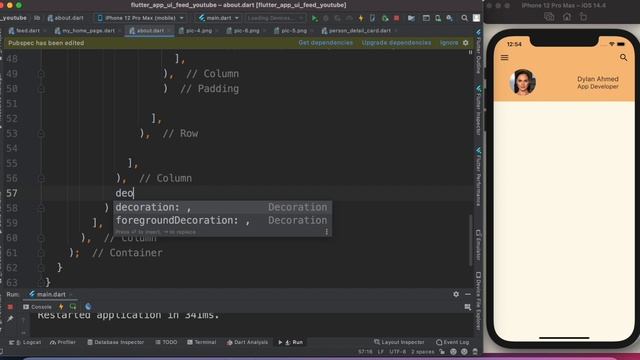Open Layout Inspector tool window
Viewport: 640px width, 360px height.
click(x=399, y=342)
